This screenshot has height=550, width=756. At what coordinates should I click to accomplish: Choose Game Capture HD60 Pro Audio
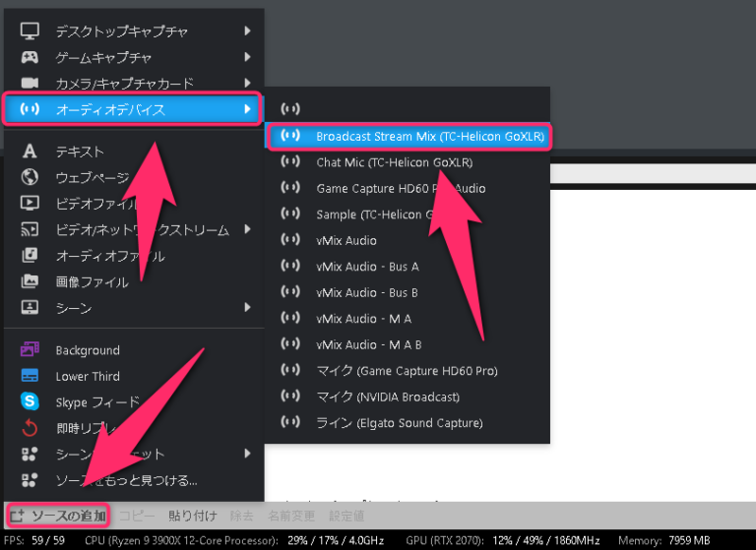tap(408, 189)
